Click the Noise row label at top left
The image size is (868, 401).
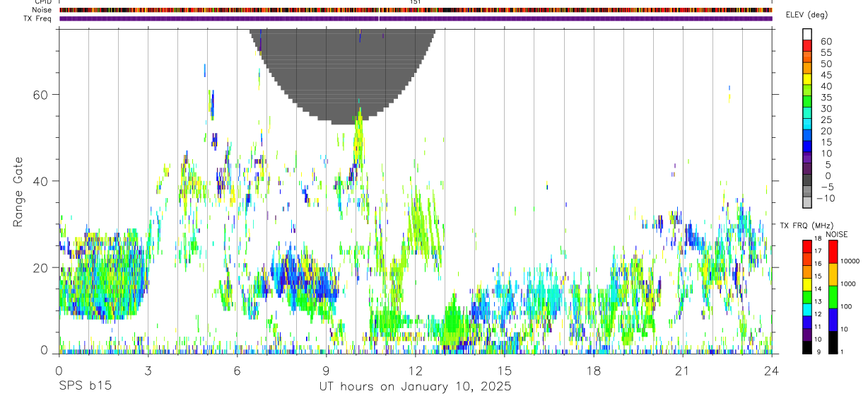click(41, 10)
